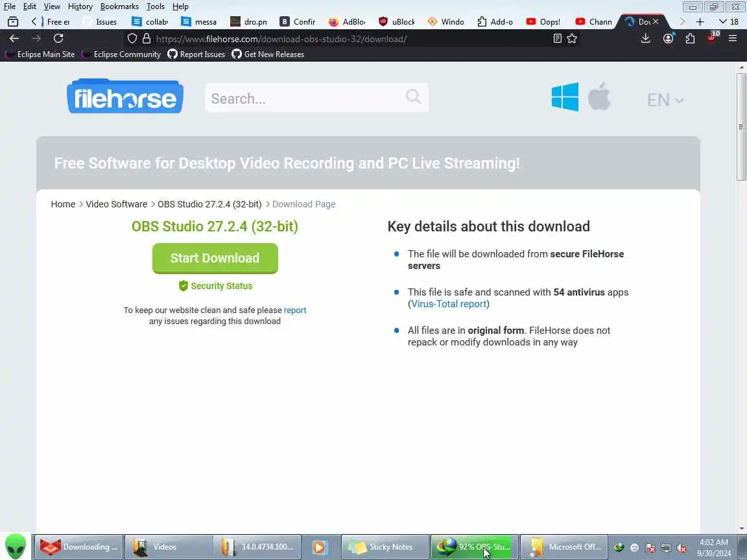Open the File menu

click(x=10, y=6)
